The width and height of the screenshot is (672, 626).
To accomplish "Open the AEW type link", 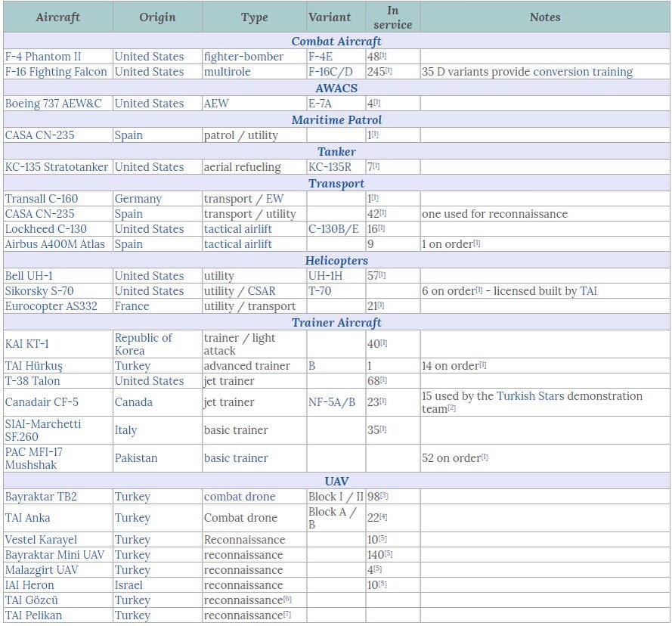I will pyautogui.click(x=216, y=104).
